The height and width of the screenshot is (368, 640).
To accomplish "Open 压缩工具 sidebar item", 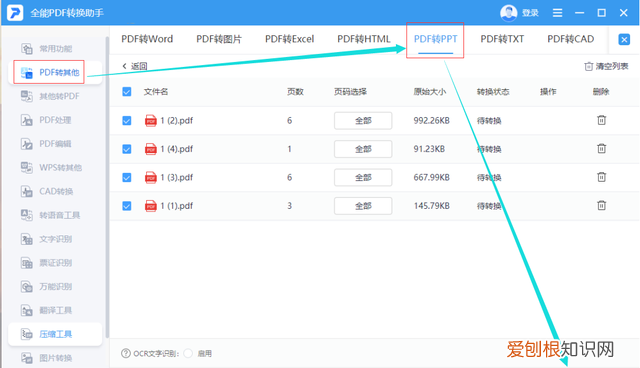I will [55, 334].
